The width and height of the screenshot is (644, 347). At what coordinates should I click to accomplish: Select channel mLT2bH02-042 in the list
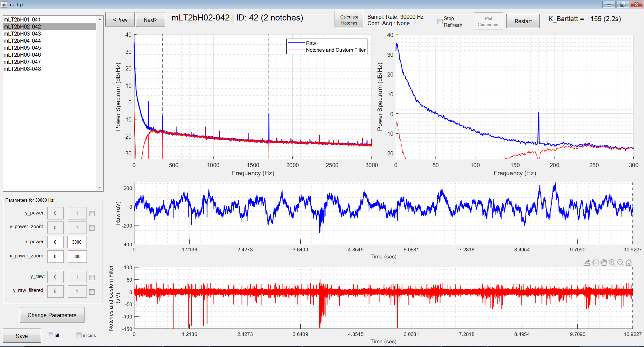point(50,27)
